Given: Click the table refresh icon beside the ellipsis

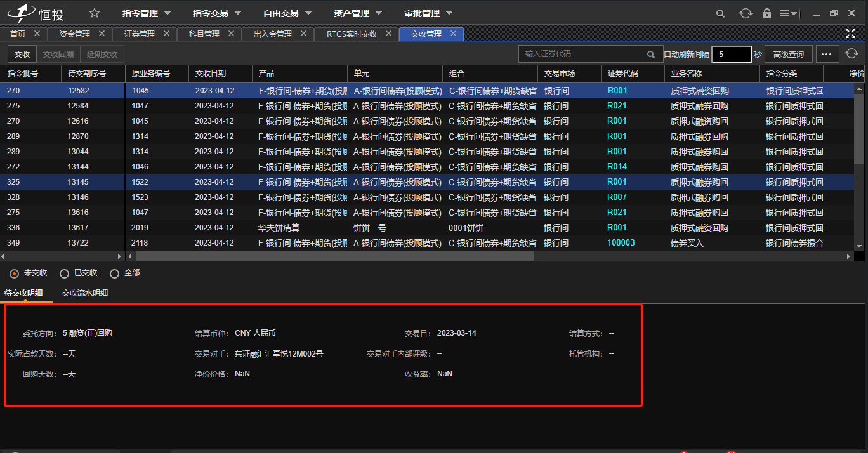Looking at the screenshot, I should pyautogui.click(x=852, y=54).
